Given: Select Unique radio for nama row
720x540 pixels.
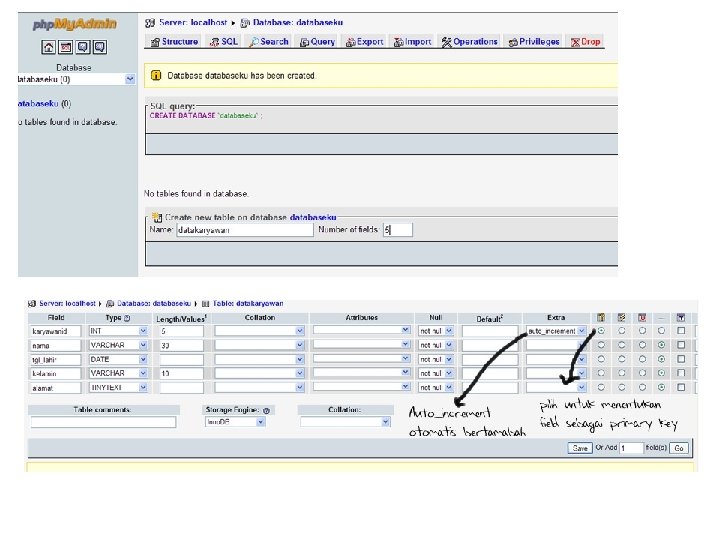Looking at the screenshot, I should pyautogui.click(x=642, y=345).
